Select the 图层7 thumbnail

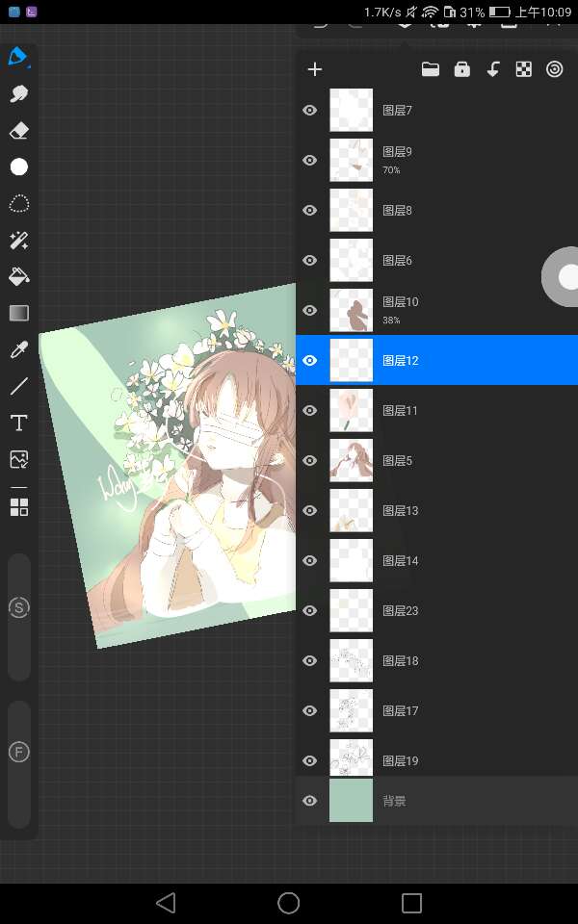(x=351, y=110)
